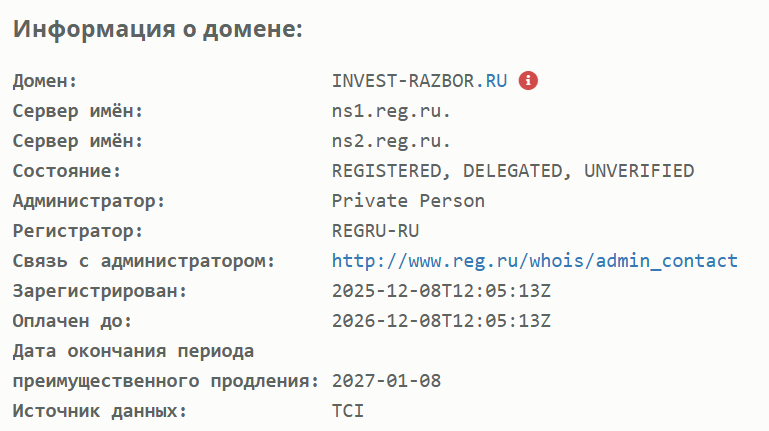This screenshot has width=769, height=431.
Task: Click the red info icon beside the domain
Action: pyautogui.click(x=529, y=81)
